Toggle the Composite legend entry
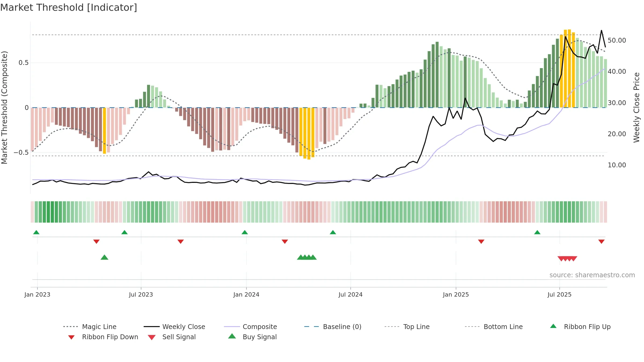The height and width of the screenshot is (362, 644). tap(250, 327)
